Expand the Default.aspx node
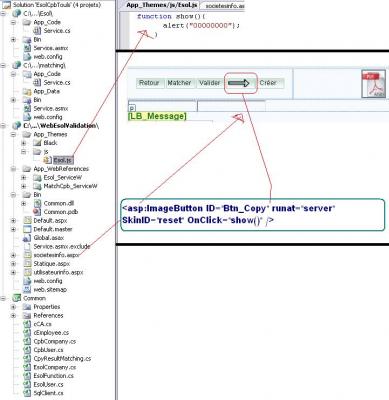The height and width of the screenshot is (400, 389). click(14, 221)
